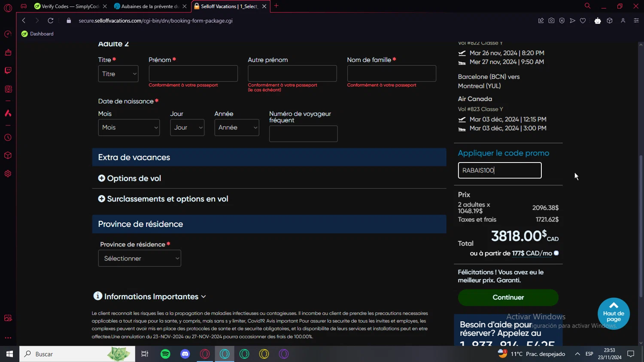Open GX Control in the sidebar
Viewport: 644px width, 362px height.
tap(8, 34)
